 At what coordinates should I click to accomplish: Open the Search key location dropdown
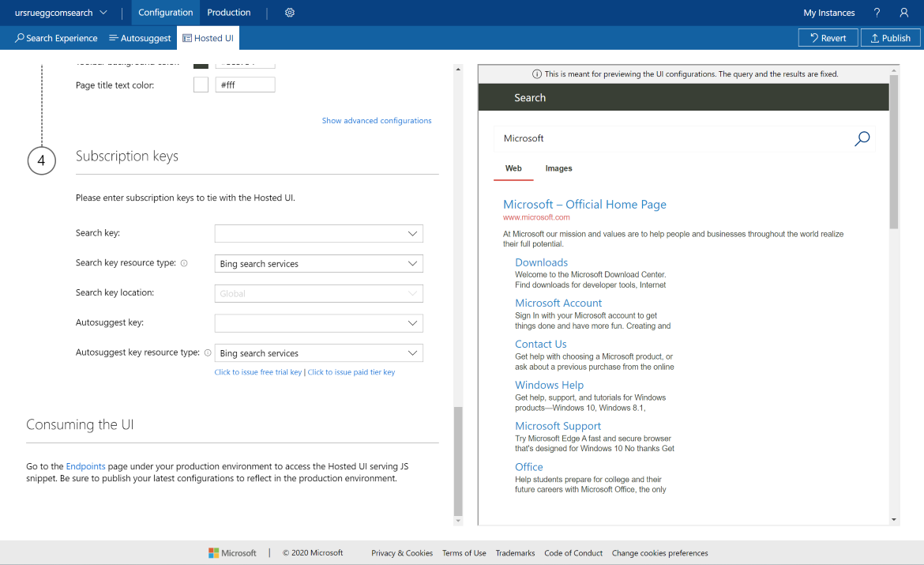coord(319,293)
